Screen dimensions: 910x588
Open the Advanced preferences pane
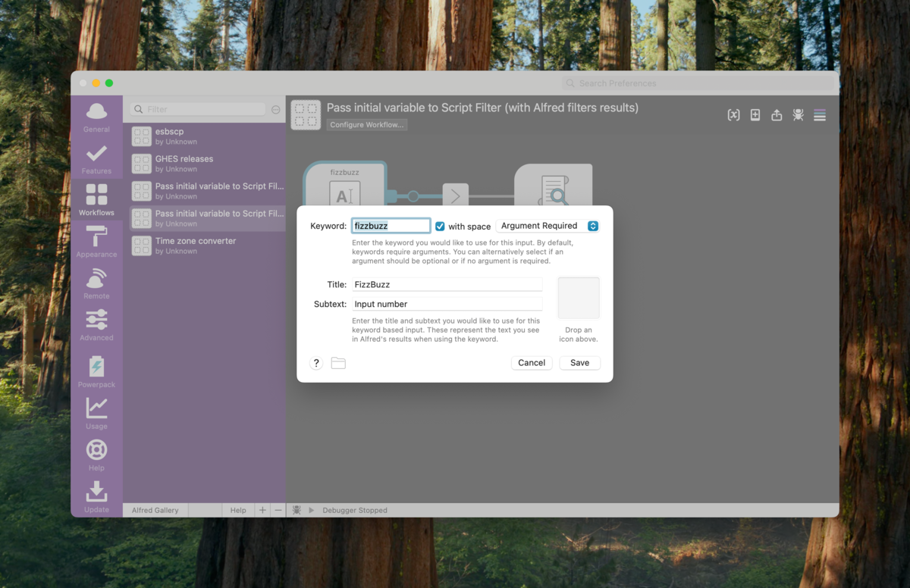coord(96,325)
